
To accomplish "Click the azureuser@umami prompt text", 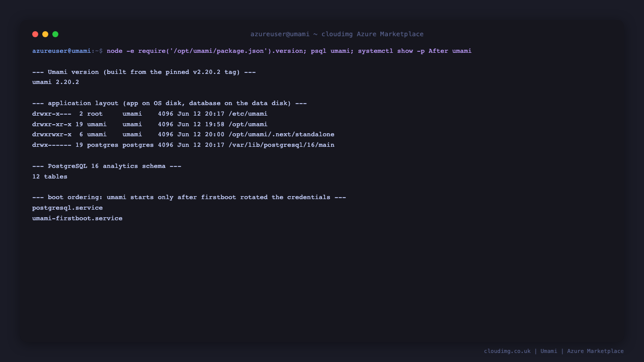I will click(61, 51).
